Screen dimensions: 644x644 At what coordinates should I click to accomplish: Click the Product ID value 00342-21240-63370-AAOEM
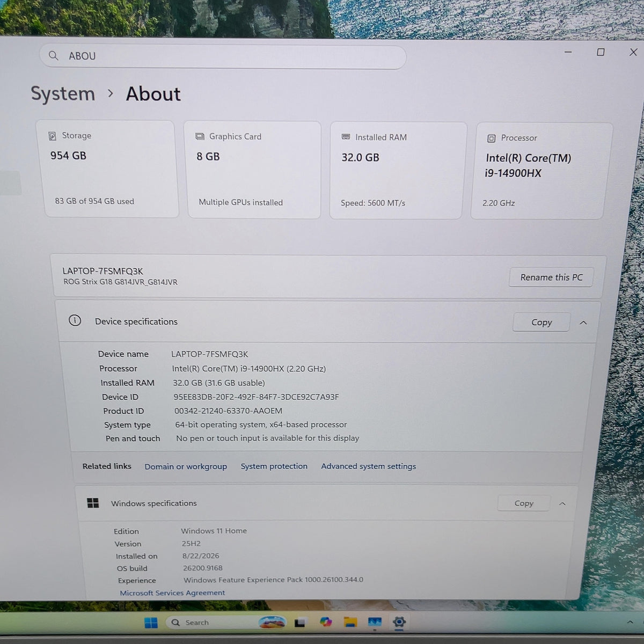pos(228,411)
